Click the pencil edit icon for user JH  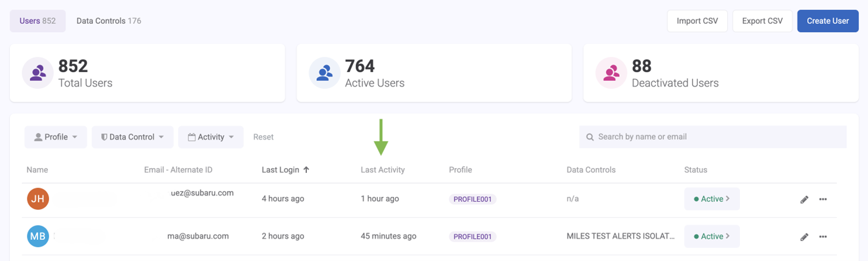click(x=804, y=200)
